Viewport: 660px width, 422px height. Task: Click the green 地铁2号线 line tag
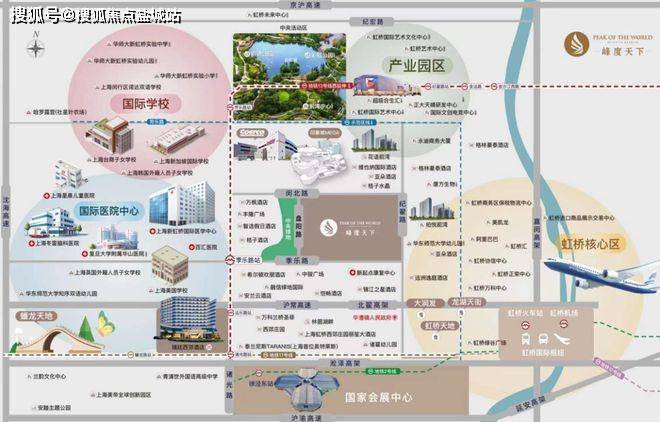(381, 372)
